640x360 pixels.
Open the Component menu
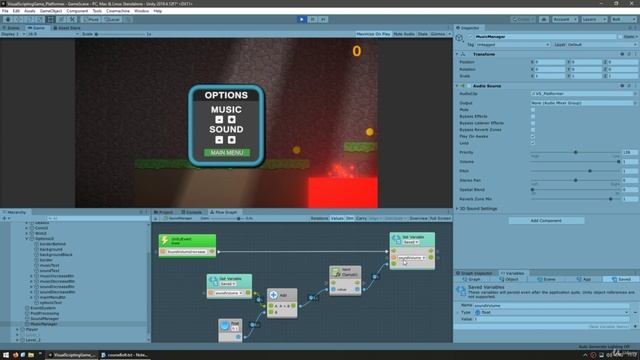(77, 11)
